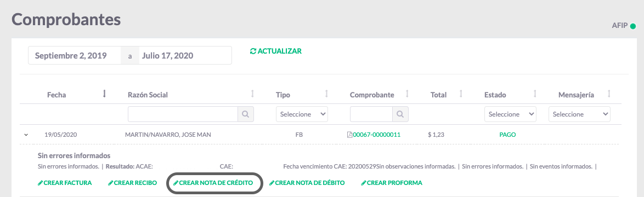
Task: Click CREAR NOTA DE DÉBITO link
Action: (x=307, y=183)
